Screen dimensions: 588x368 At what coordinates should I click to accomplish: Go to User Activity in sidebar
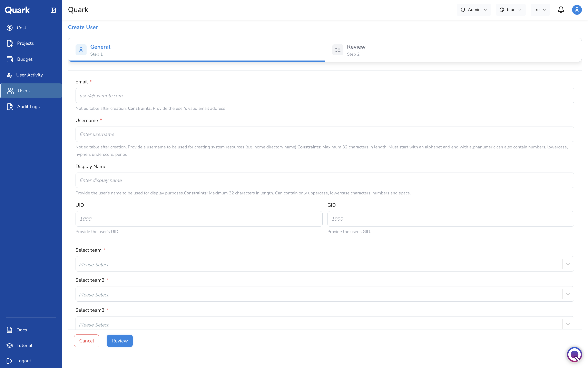click(31, 75)
